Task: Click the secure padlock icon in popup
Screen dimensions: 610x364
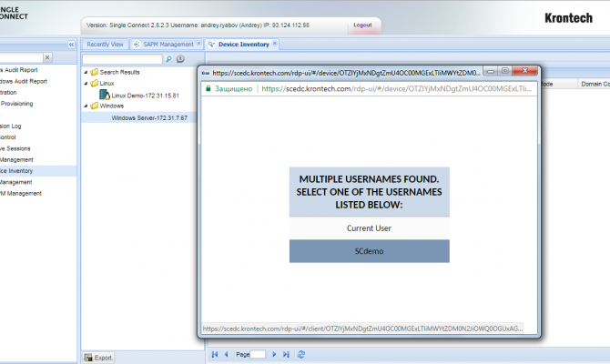Action: tap(208, 88)
